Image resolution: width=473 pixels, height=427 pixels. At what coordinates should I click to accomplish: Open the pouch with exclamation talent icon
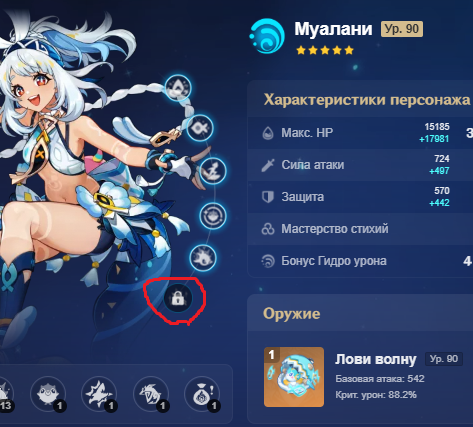point(202,394)
